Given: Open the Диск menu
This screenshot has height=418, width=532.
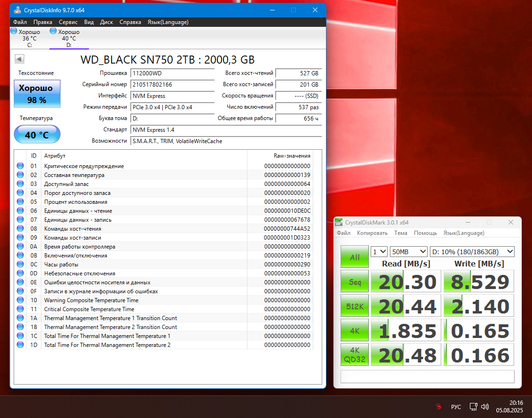Looking at the screenshot, I should coord(106,22).
